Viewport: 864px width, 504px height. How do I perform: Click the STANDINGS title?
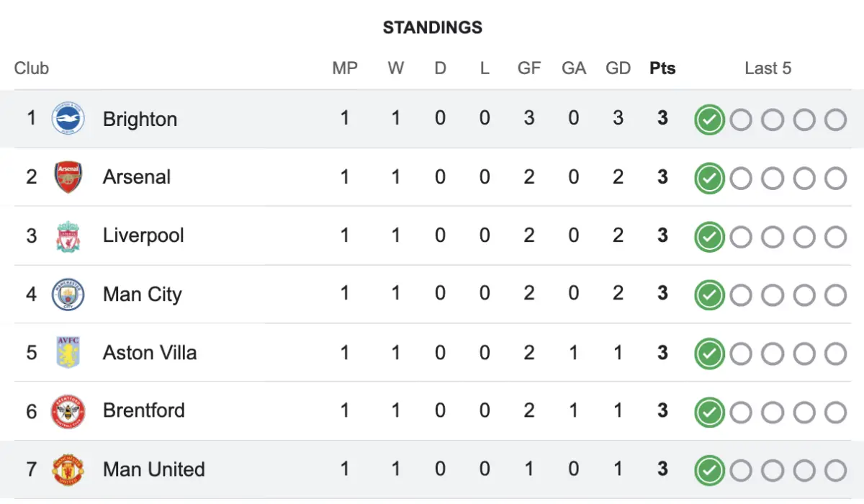(x=432, y=27)
